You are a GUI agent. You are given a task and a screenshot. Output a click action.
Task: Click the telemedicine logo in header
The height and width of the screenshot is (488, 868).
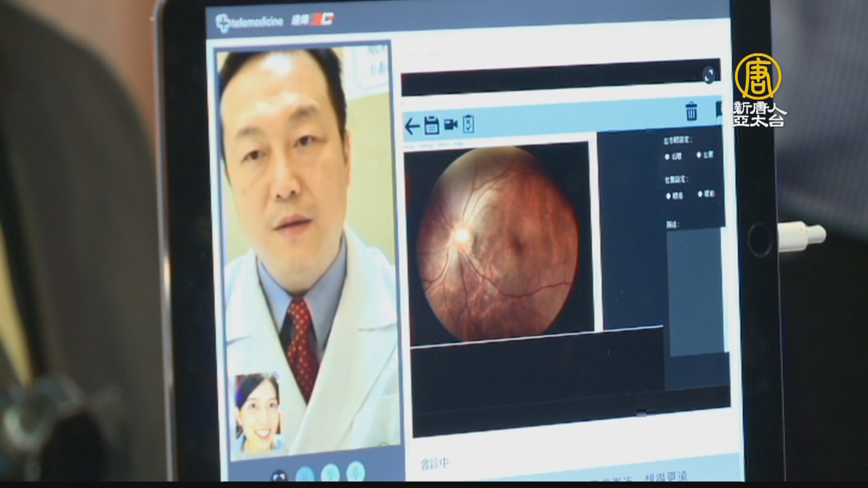click(250, 21)
